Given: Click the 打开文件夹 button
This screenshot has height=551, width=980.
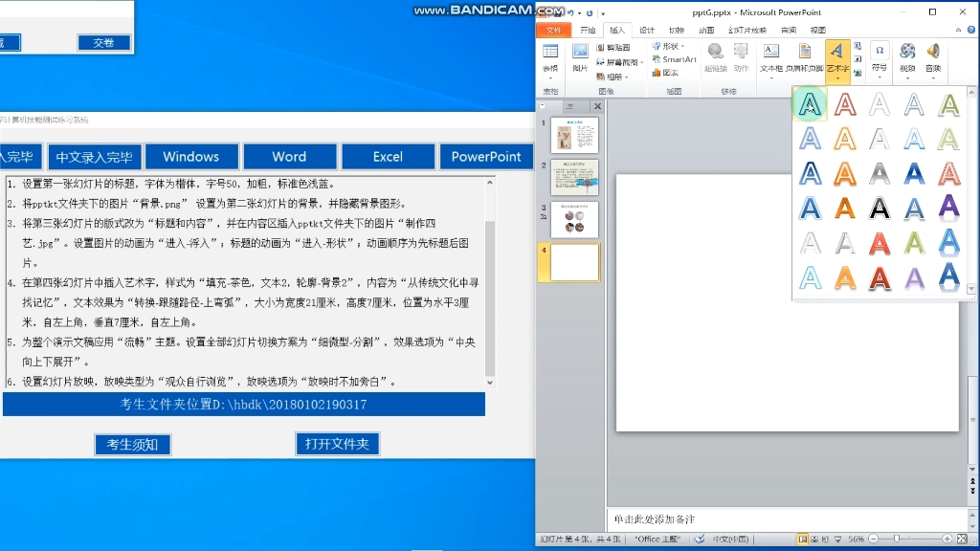Looking at the screenshot, I should click(337, 443).
